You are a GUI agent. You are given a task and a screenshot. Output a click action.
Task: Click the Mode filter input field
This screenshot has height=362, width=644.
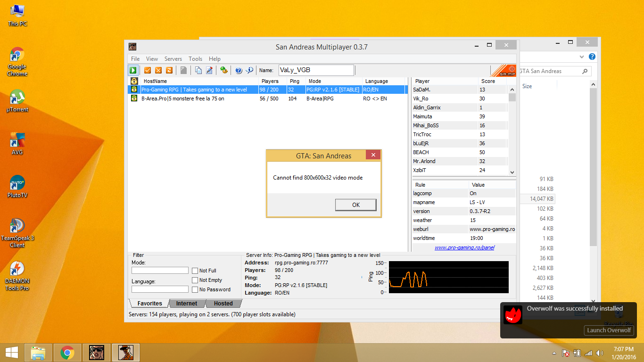tap(160, 271)
